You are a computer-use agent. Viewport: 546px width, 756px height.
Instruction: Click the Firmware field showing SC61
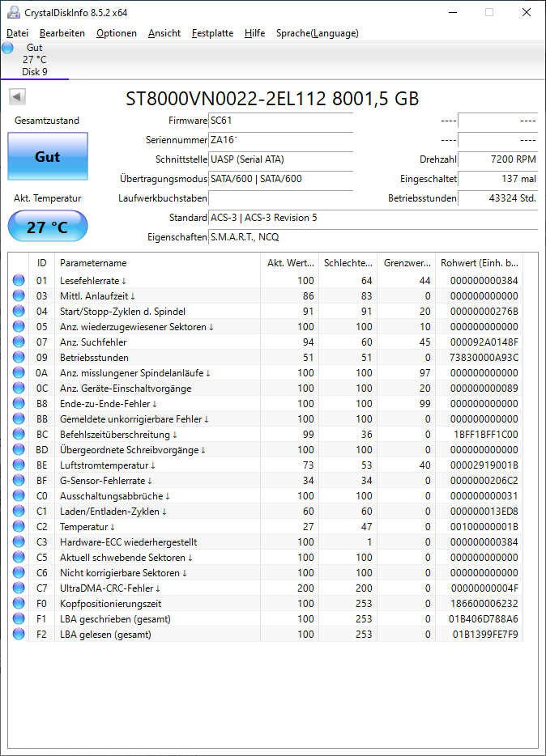tap(281, 121)
